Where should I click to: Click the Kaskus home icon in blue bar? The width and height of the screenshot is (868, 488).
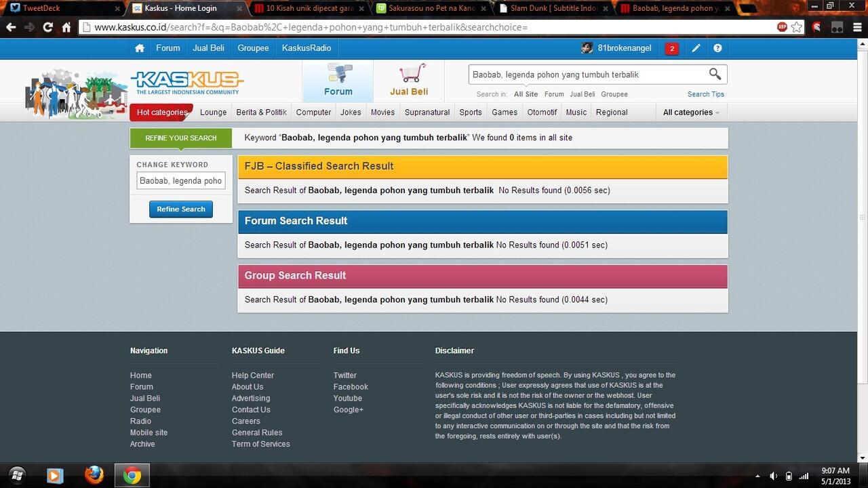click(x=140, y=48)
